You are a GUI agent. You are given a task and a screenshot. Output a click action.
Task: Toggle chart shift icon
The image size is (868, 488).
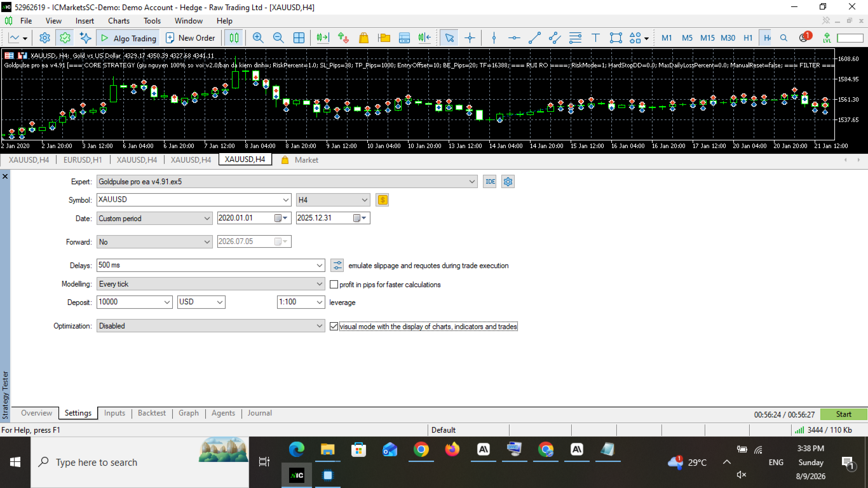click(x=425, y=37)
